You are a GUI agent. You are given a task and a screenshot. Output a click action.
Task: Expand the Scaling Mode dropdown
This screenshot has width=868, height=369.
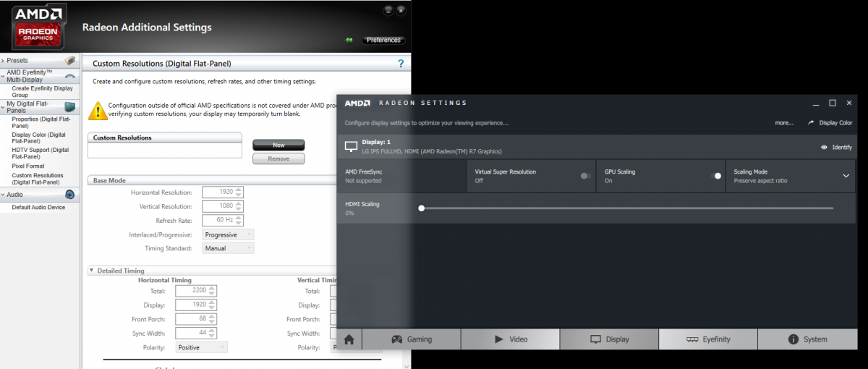[x=846, y=176]
